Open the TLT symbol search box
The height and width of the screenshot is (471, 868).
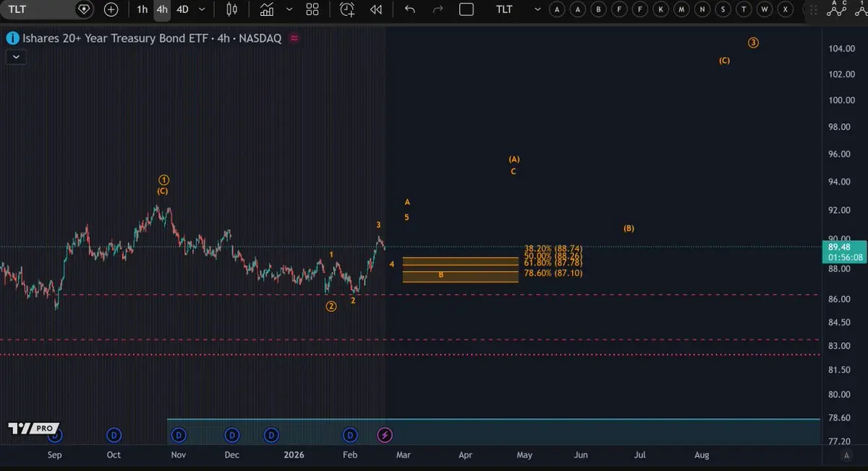[x=38, y=9]
